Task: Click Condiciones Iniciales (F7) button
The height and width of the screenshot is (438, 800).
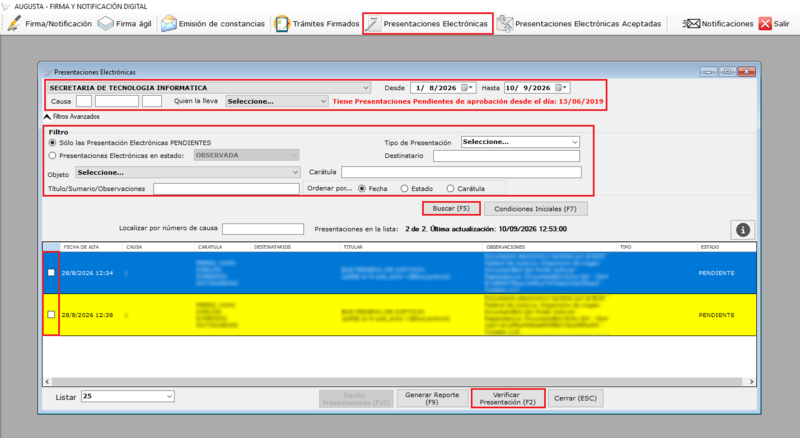Action: click(x=535, y=208)
